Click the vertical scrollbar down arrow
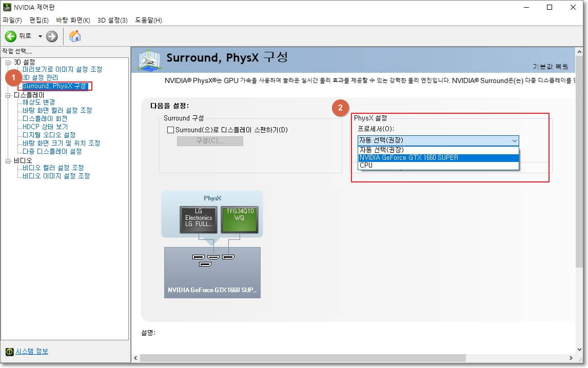The image size is (588, 368). coord(579,349)
